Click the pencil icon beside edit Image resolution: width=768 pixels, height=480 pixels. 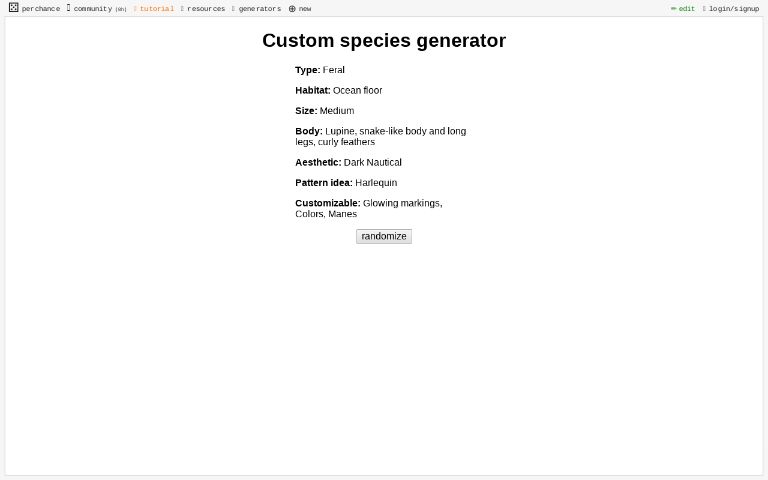coord(673,9)
